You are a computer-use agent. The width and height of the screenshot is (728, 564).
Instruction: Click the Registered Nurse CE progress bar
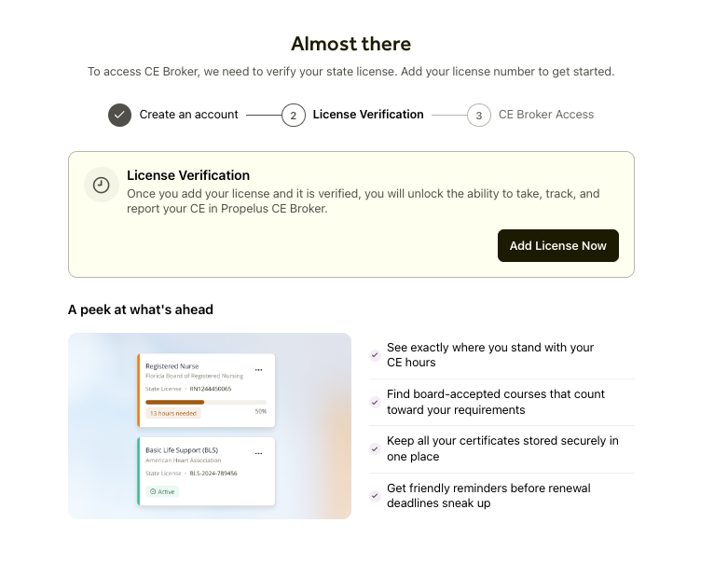(x=206, y=402)
